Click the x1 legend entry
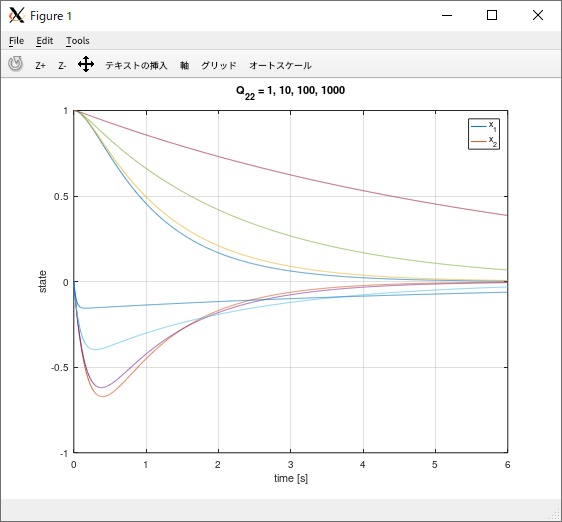Viewport: 562px width, 522px height. (484, 126)
